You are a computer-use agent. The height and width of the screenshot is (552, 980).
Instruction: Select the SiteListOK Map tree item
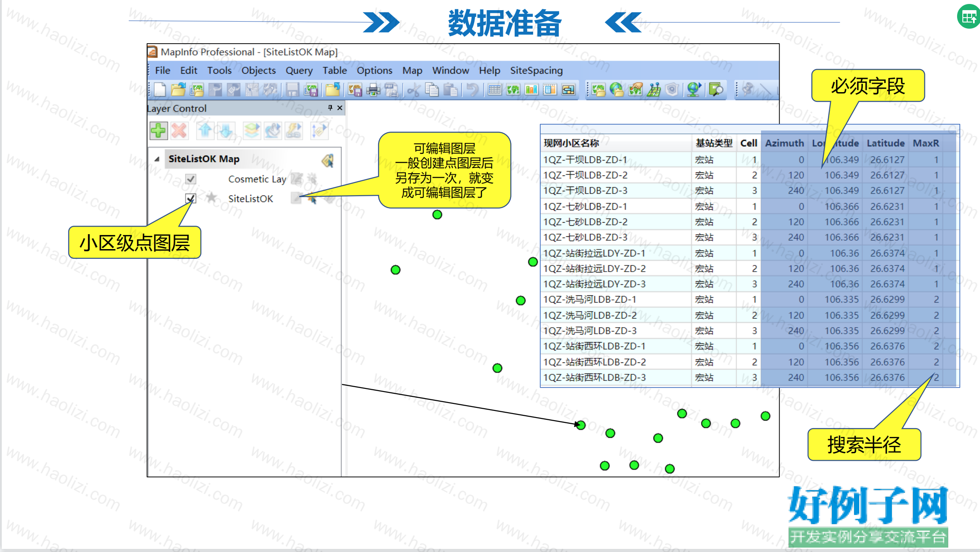point(204,159)
